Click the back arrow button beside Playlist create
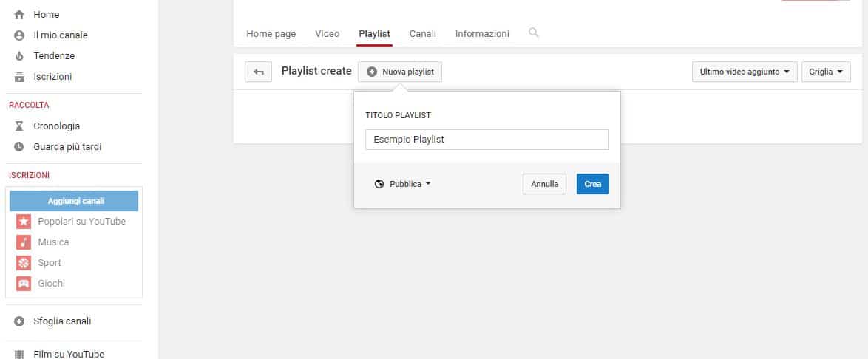The image size is (868, 359). 259,72
